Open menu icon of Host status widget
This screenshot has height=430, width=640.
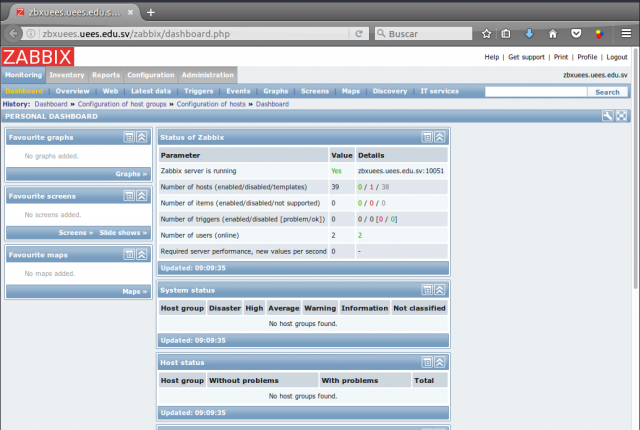(x=427, y=362)
